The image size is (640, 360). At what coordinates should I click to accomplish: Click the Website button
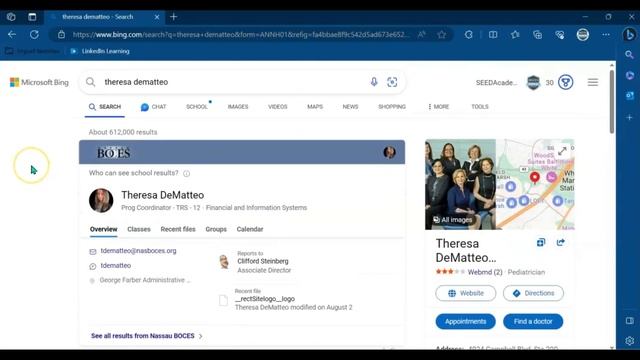[466, 293]
